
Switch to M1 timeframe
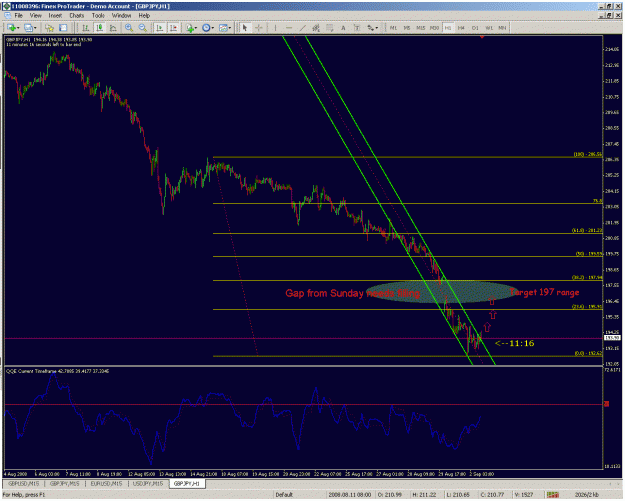tap(393, 28)
